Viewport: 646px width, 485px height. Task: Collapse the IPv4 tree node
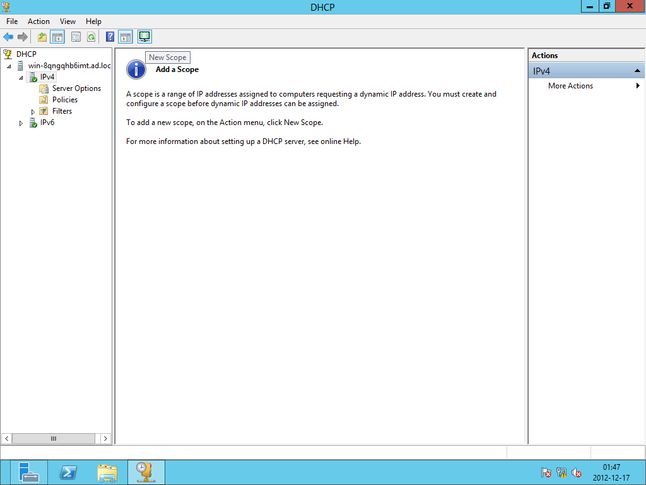(x=21, y=77)
